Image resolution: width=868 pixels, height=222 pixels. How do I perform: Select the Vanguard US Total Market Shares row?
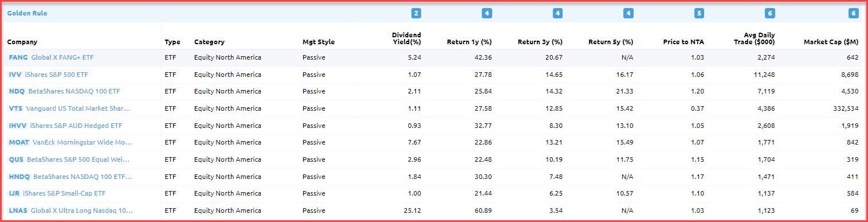coord(434,108)
